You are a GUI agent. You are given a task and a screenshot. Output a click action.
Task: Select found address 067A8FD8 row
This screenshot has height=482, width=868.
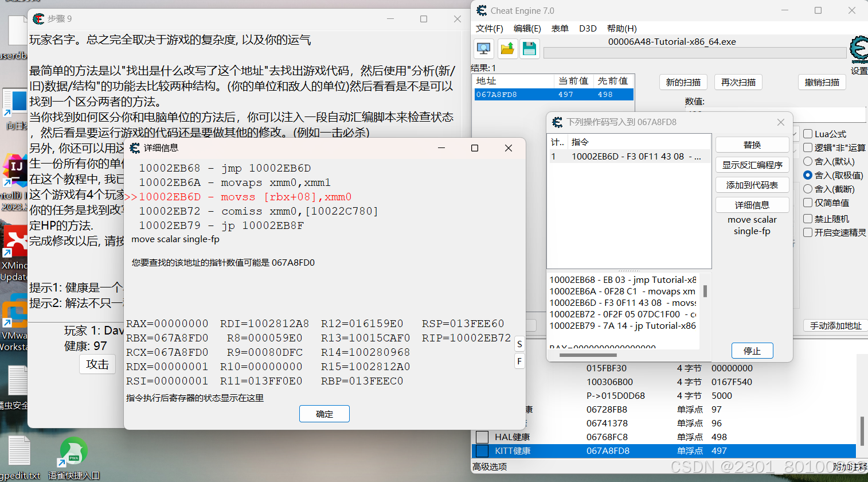554,95
